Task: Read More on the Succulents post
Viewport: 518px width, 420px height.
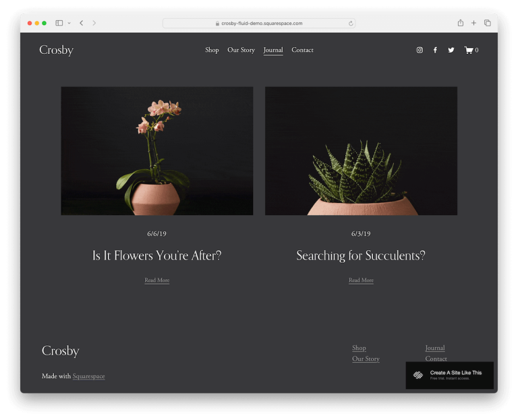Action: pyautogui.click(x=361, y=280)
